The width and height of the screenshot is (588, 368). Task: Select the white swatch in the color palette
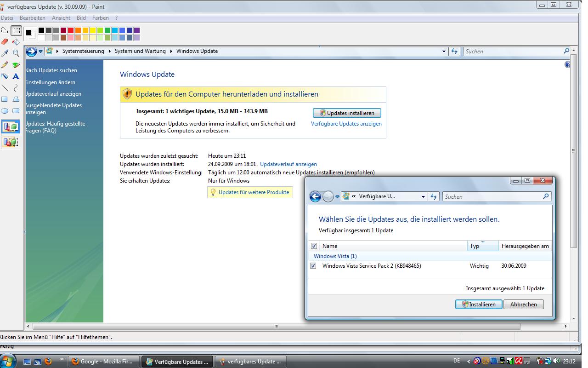[41, 38]
